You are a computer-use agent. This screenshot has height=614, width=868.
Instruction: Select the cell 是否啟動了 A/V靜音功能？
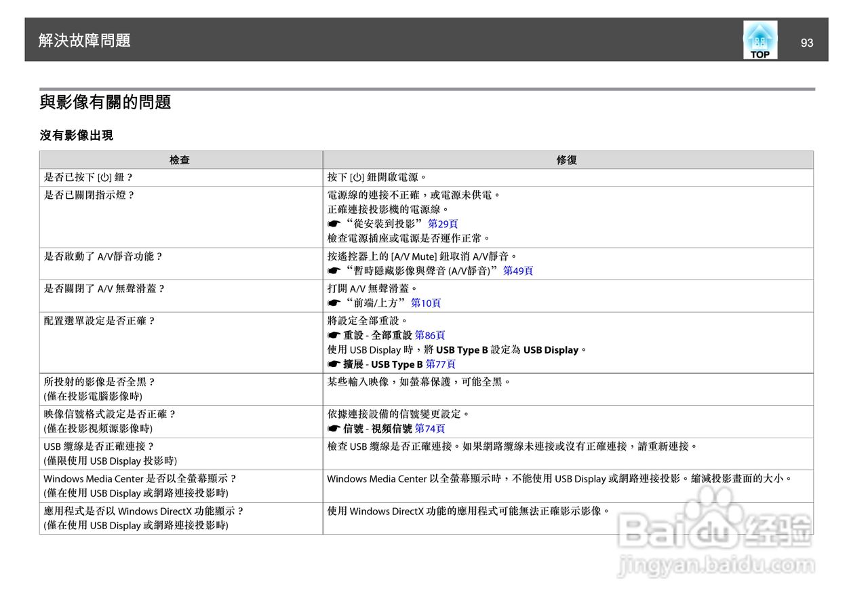click(180, 264)
